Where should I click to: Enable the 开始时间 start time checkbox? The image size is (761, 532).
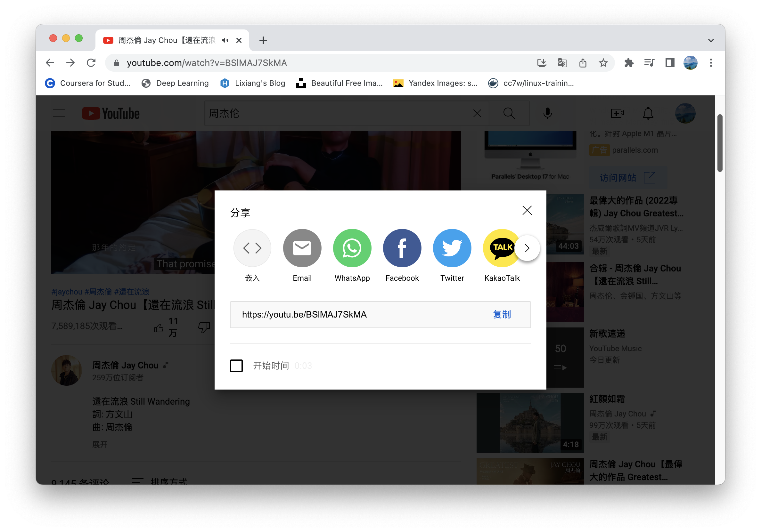point(236,366)
